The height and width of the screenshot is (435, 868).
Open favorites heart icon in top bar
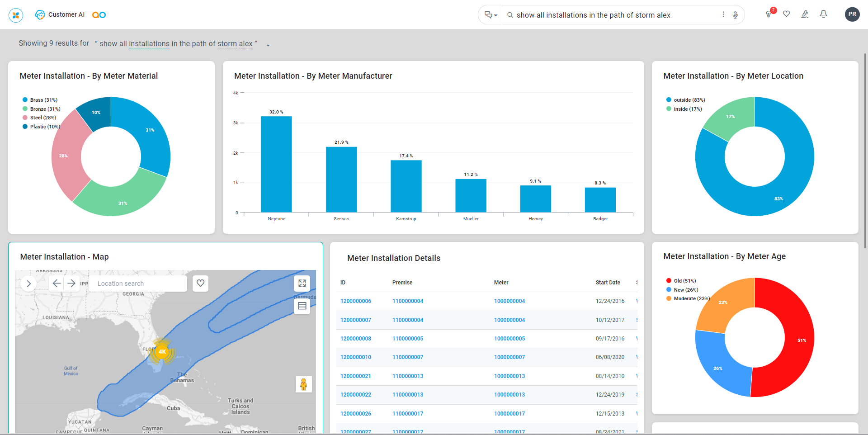[787, 14]
